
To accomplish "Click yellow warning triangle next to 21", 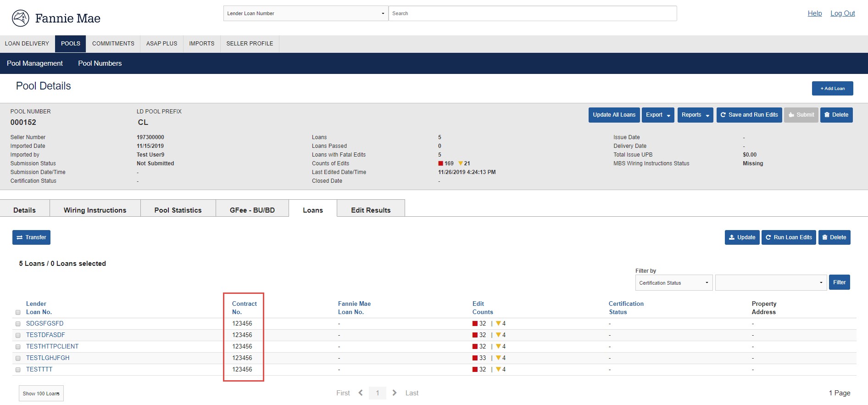I will click(x=461, y=163).
